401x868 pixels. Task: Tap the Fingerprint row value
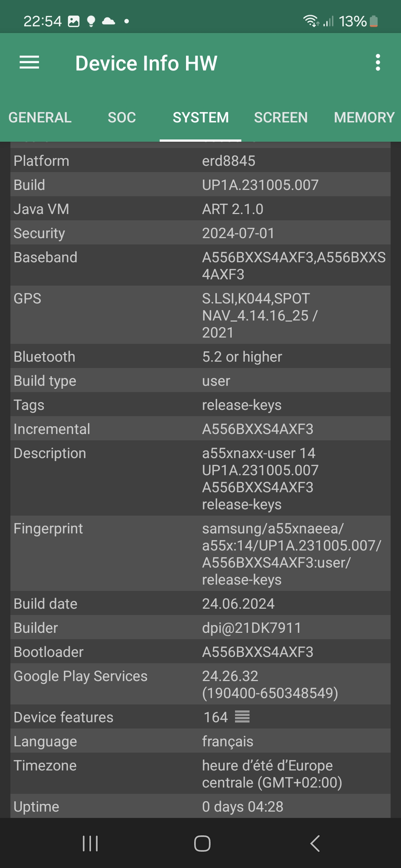click(x=291, y=554)
